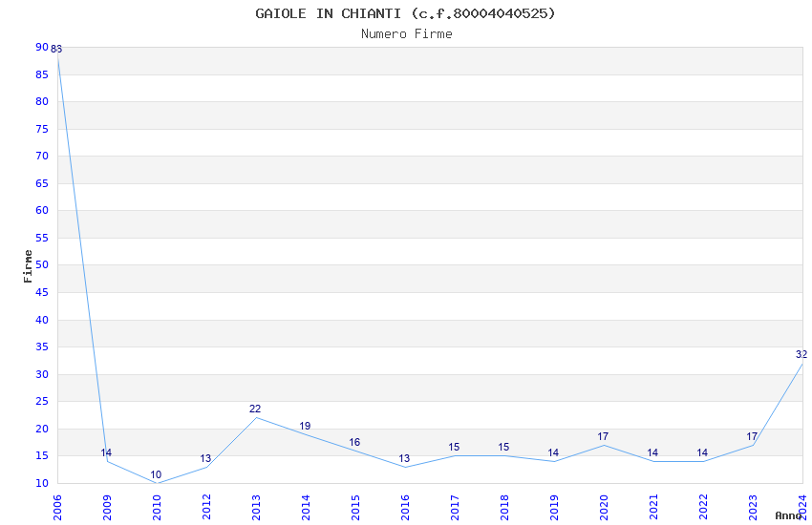Select the 2021 year label on x-axis
The height and width of the screenshot is (525, 812).
653,507
